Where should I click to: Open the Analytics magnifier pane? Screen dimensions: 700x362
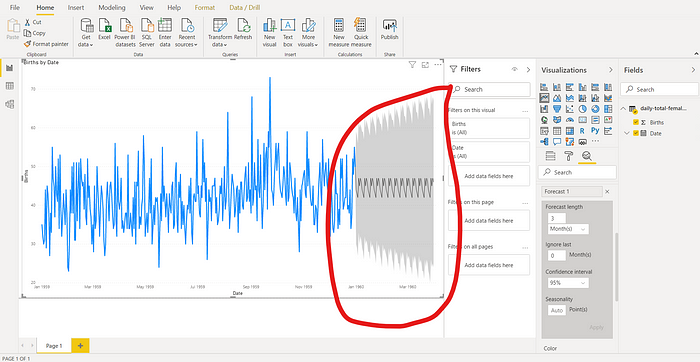coord(587,156)
